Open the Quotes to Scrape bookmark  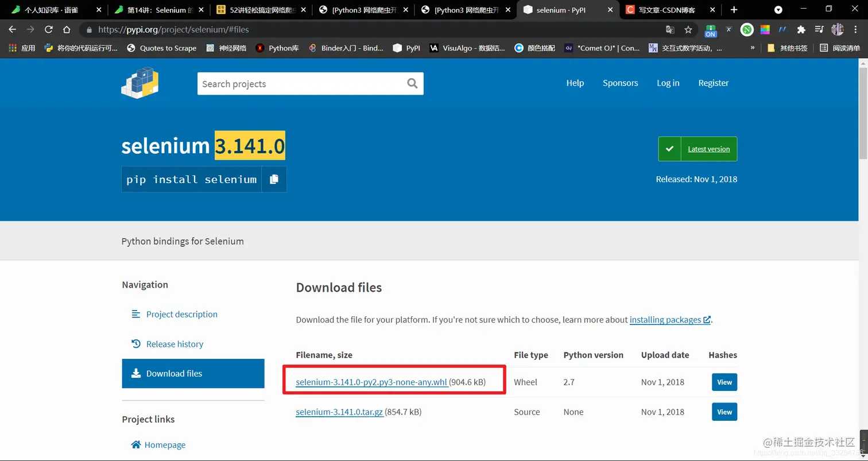(161, 48)
